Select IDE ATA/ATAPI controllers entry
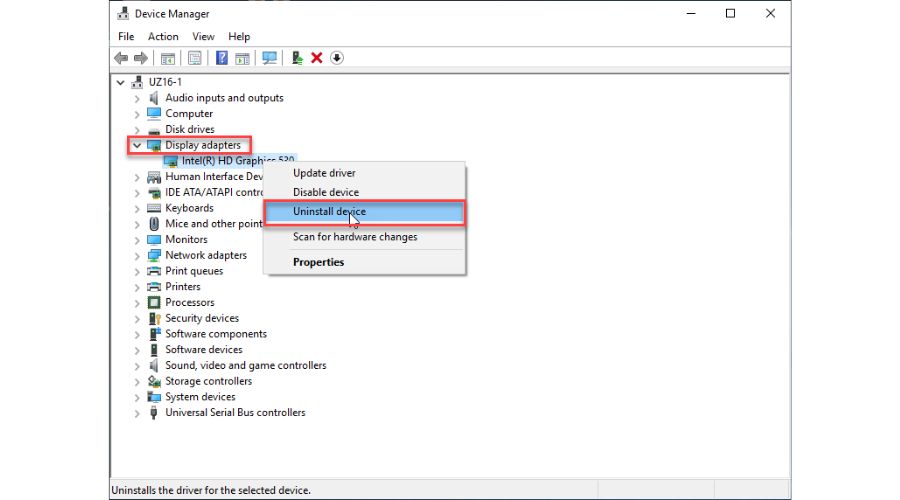 [214, 192]
